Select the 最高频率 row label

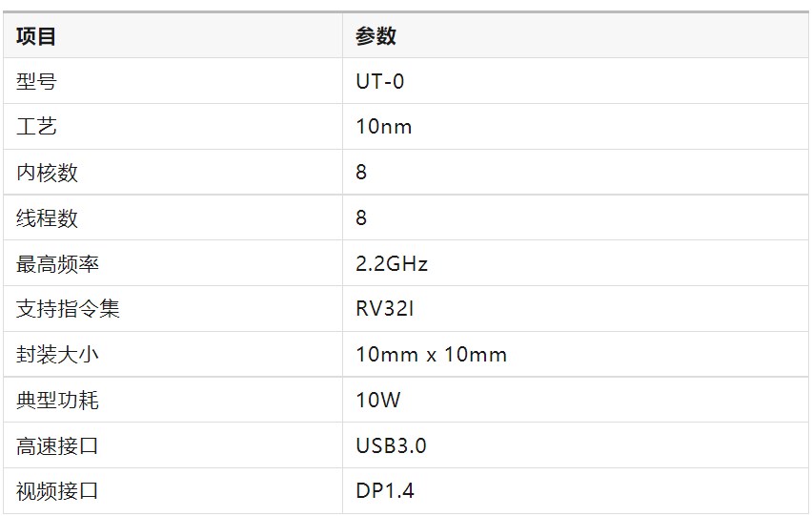57,264
